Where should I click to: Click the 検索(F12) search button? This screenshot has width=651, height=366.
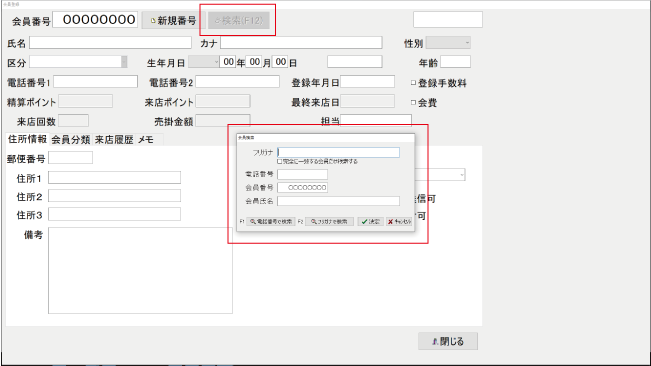click(239, 20)
